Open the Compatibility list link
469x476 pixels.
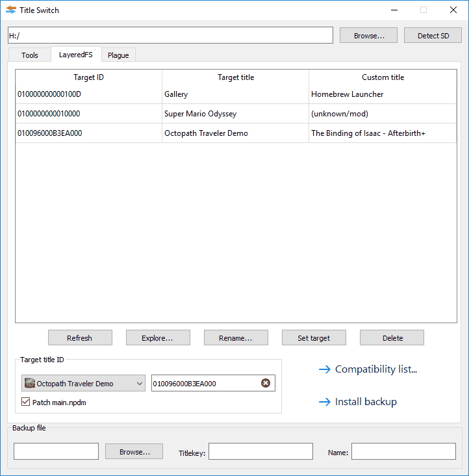[x=376, y=369]
